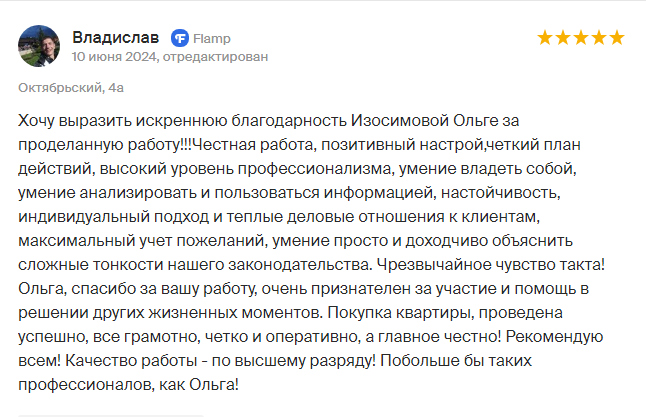
Task: Click the word Рекомендую in the review
Action: click(x=555, y=337)
